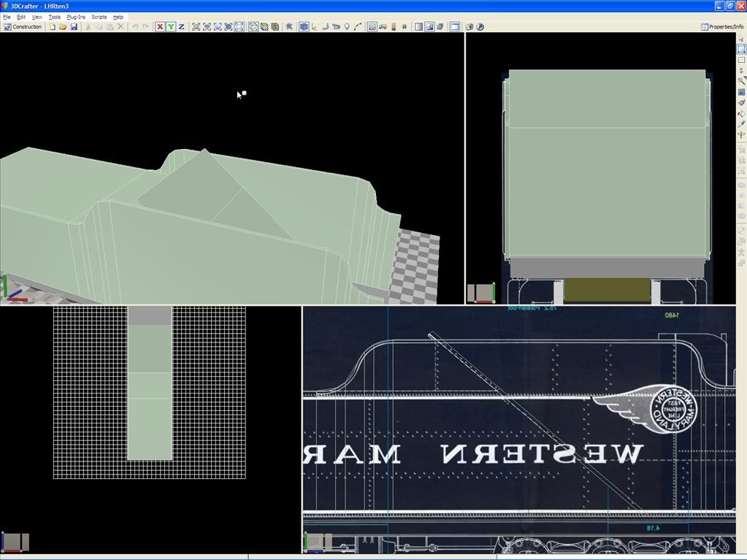The image size is (747, 560).
Task: Click the first view-fit icon after Z
Action: click(x=196, y=27)
